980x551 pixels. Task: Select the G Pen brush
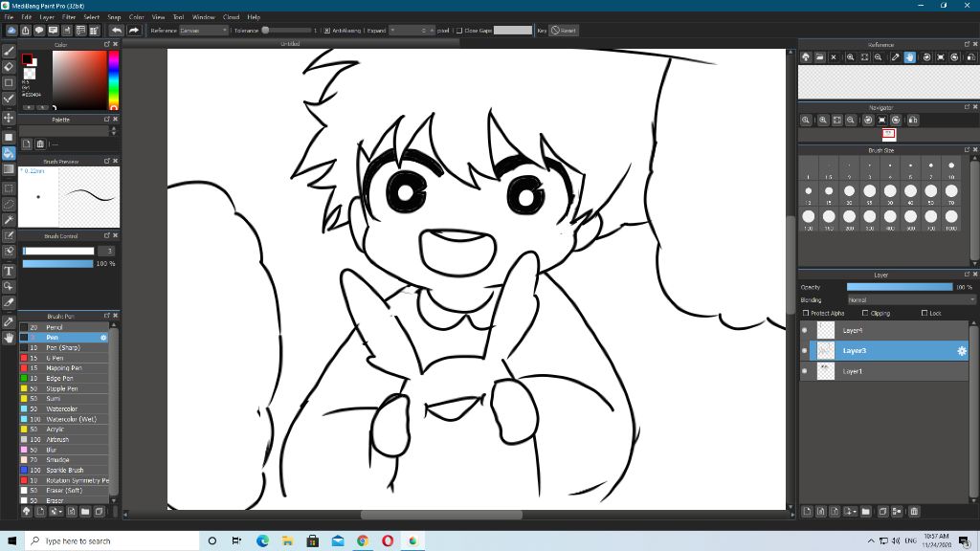click(64, 358)
